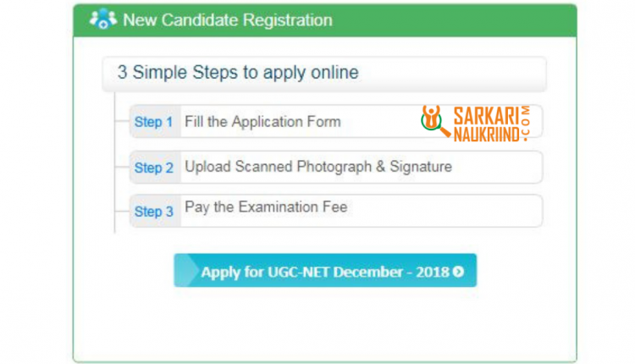635x364 pixels.
Task: Click the arrow circle icon on Apply button
Action: tap(458, 271)
